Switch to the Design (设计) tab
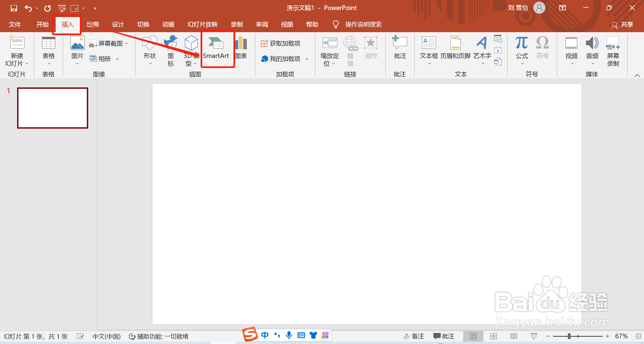This screenshot has height=344, width=644. [118, 24]
